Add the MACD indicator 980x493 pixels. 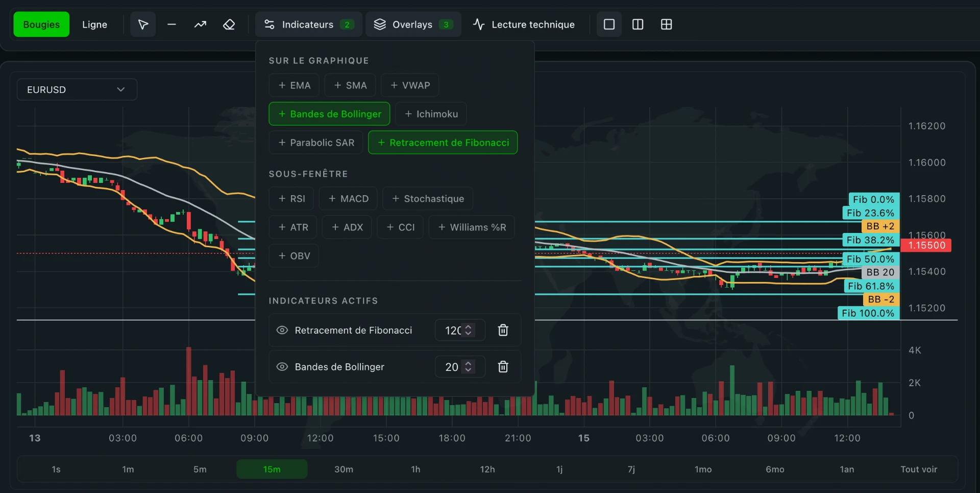coord(348,199)
